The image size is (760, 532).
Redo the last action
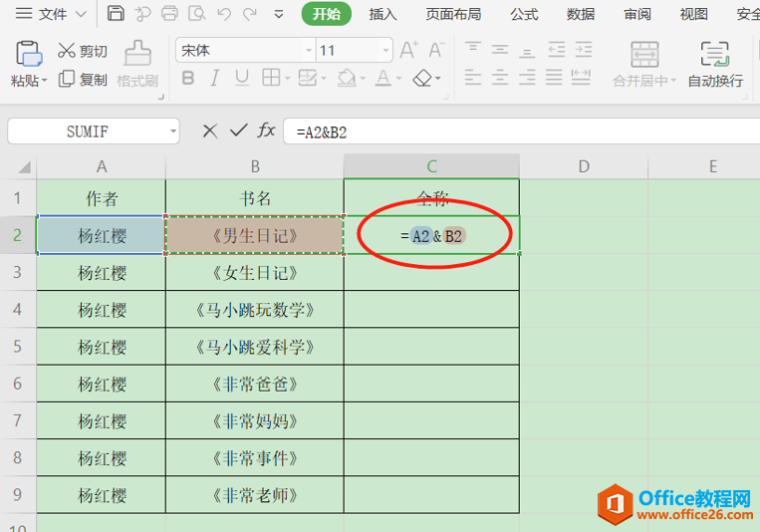(x=250, y=14)
